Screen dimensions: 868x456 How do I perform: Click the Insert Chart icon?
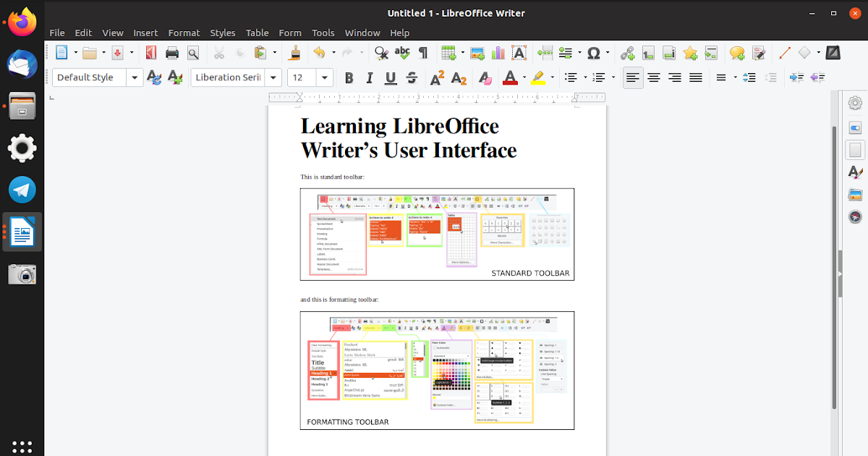click(x=498, y=53)
